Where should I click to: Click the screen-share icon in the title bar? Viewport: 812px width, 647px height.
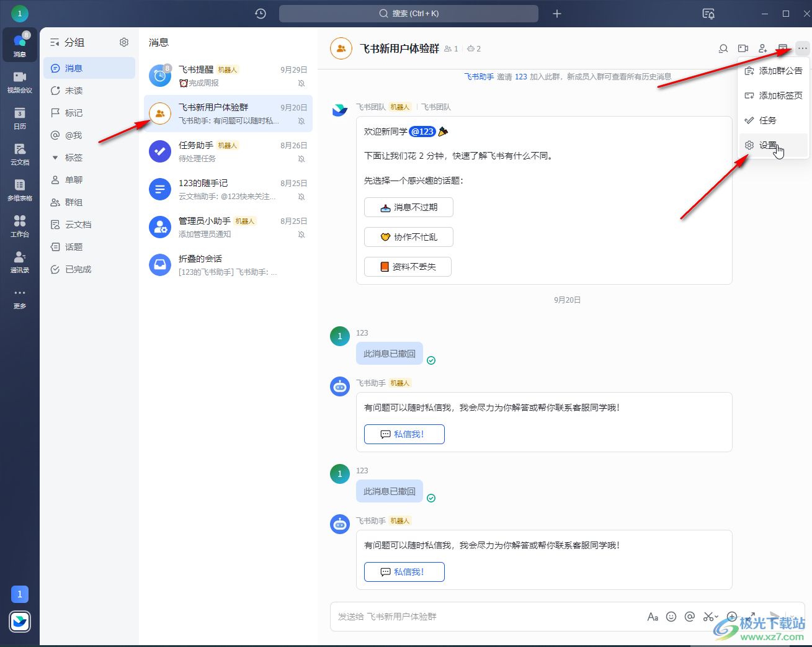click(708, 14)
